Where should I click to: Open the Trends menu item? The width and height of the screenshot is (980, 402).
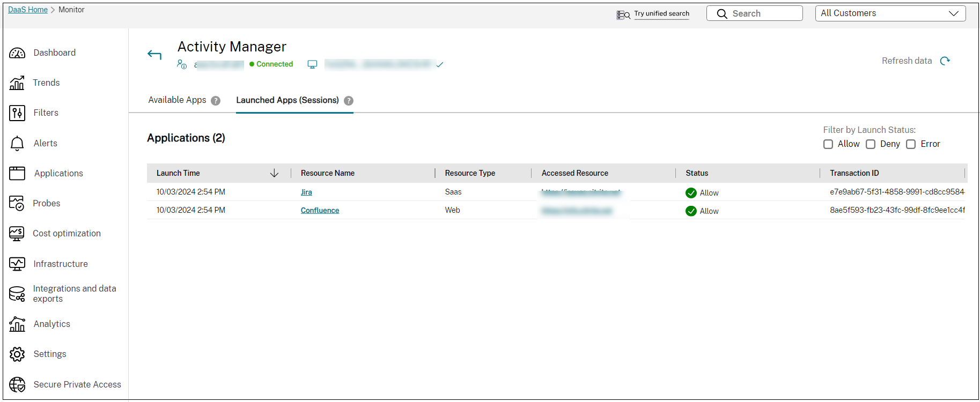pyautogui.click(x=46, y=83)
